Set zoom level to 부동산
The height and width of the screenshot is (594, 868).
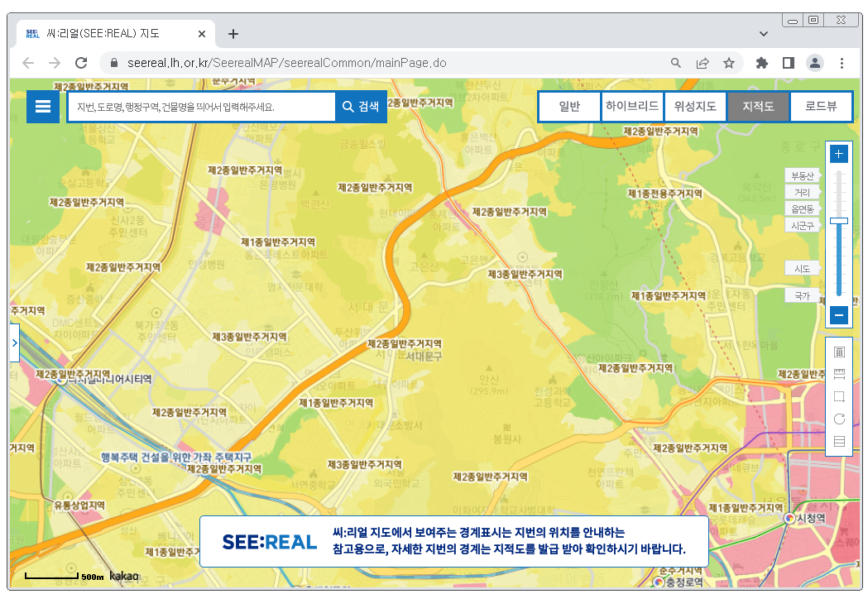click(802, 176)
